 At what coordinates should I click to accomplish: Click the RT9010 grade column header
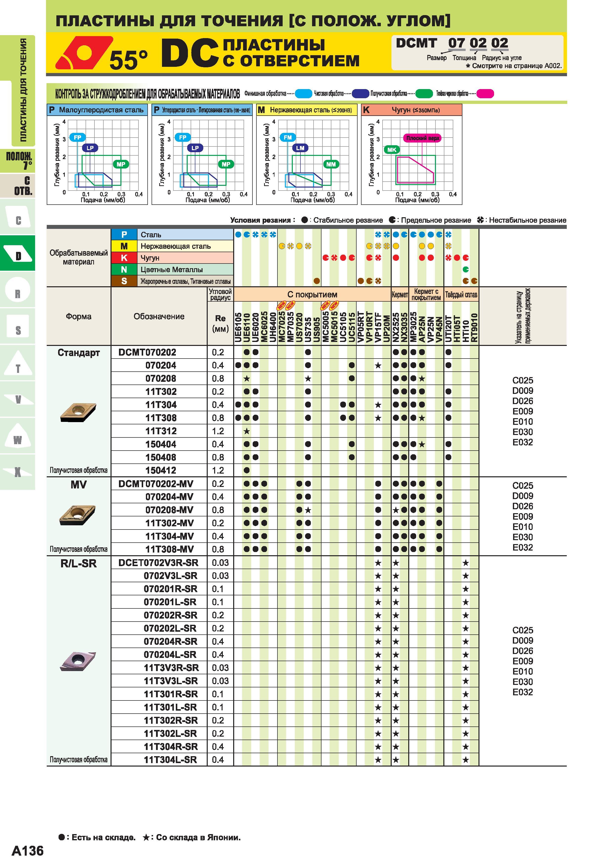(x=474, y=328)
